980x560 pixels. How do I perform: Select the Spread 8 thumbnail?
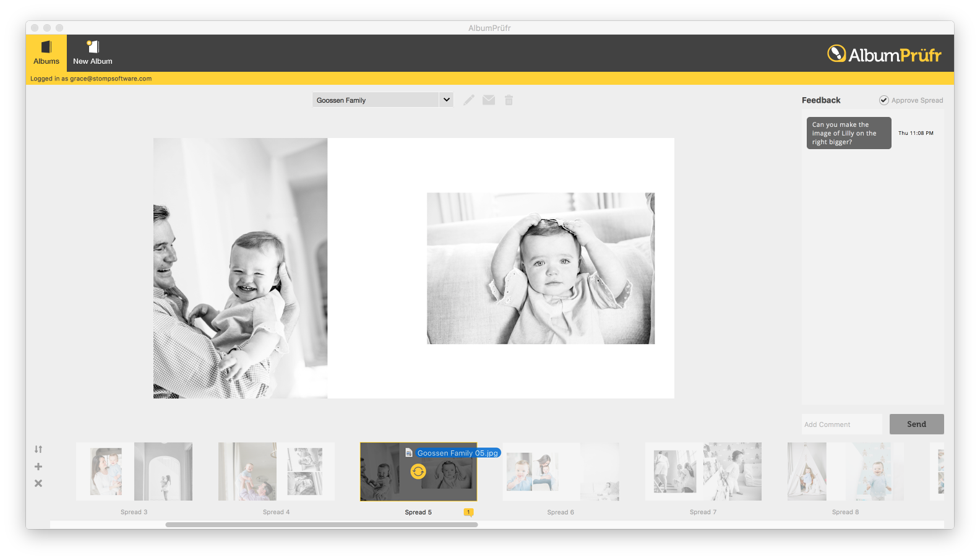tap(846, 472)
